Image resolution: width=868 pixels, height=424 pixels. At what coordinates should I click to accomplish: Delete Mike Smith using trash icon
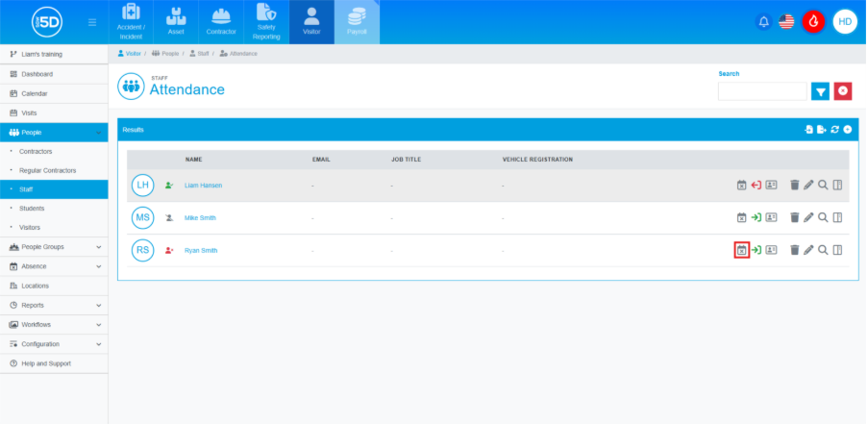[x=794, y=217]
